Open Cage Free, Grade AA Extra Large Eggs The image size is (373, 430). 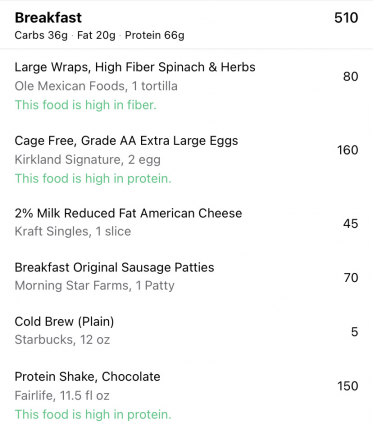tap(186, 159)
